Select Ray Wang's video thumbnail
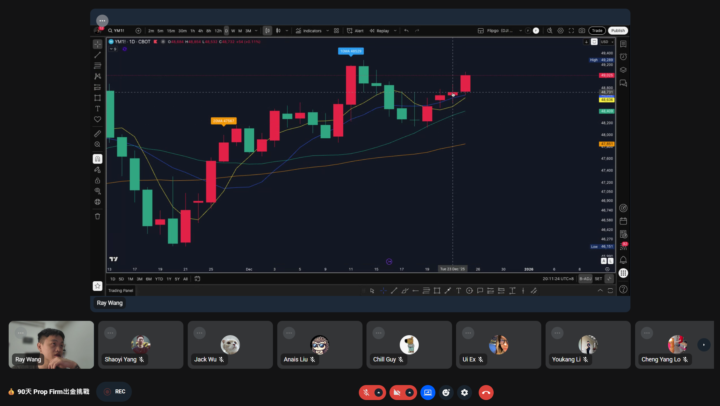The image size is (720, 406). pyautogui.click(x=50, y=344)
